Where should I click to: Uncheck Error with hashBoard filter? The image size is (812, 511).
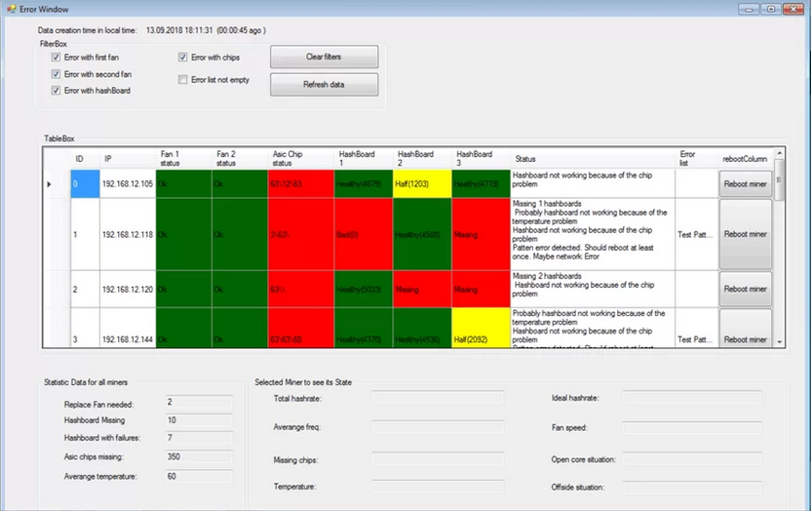(x=56, y=90)
